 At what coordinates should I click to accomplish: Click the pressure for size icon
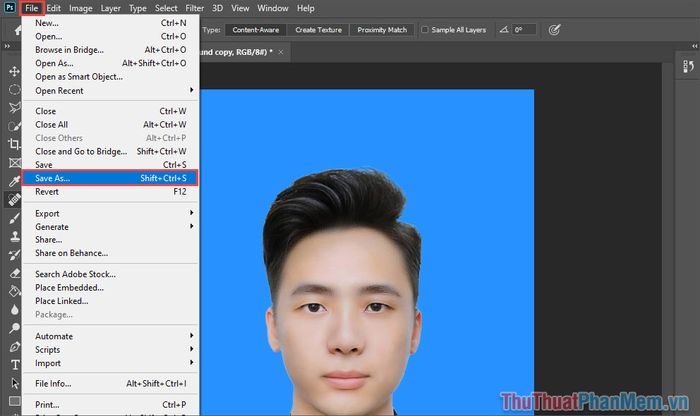point(554,30)
